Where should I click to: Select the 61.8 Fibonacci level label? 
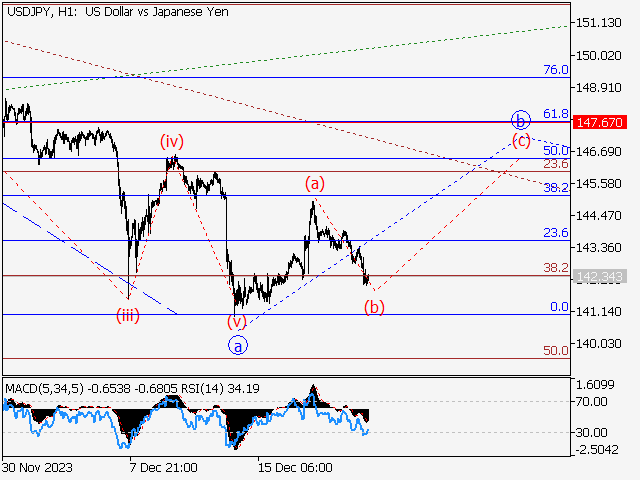(x=555, y=114)
